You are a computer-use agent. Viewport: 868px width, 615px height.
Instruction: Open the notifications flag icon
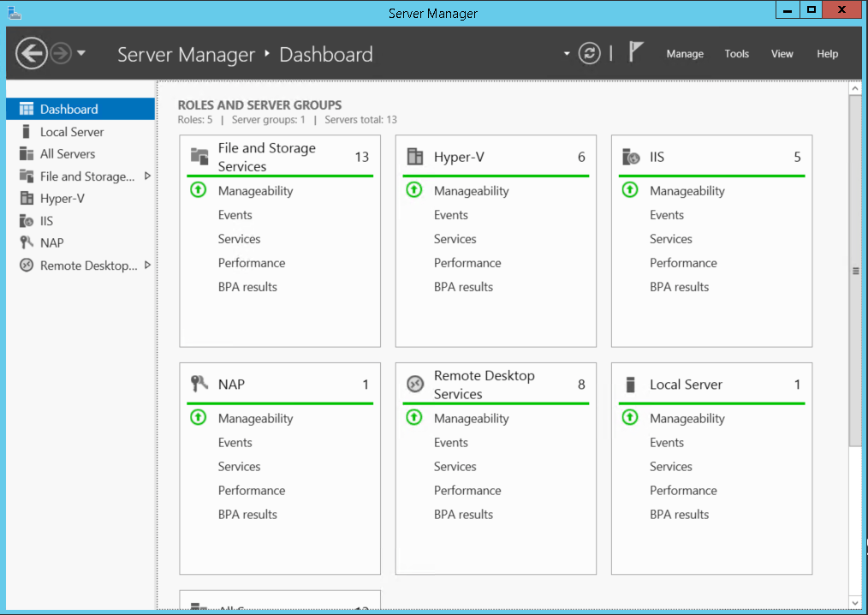coord(635,53)
